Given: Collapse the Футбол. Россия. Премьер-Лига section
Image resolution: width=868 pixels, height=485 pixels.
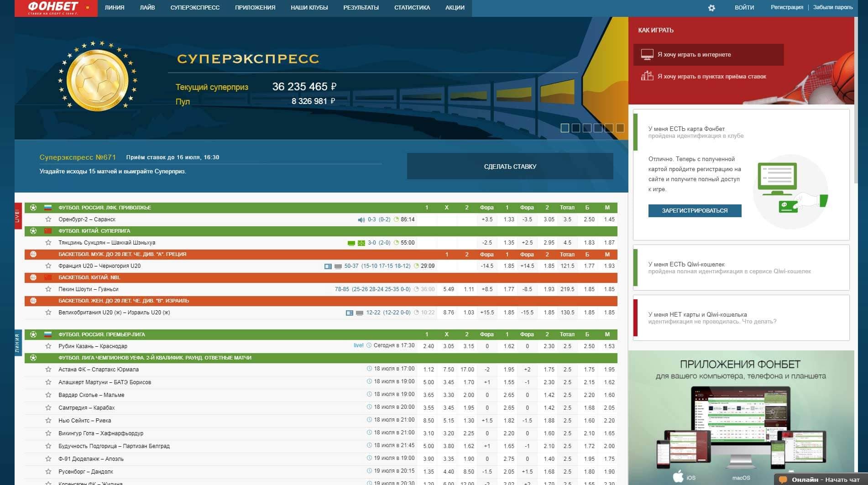Looking at the screenshot, I should (x=321, y=334).
